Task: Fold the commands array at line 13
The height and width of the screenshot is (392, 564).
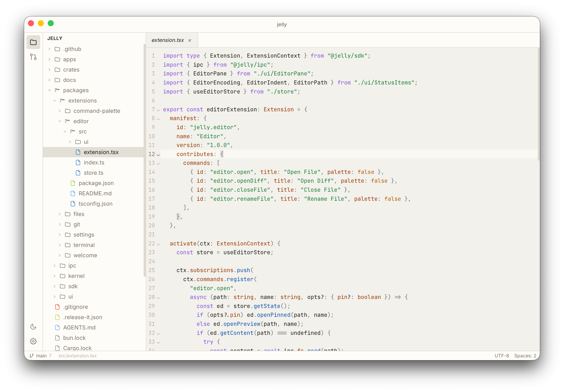Action: pyautogui.click(x=158, y=164)
